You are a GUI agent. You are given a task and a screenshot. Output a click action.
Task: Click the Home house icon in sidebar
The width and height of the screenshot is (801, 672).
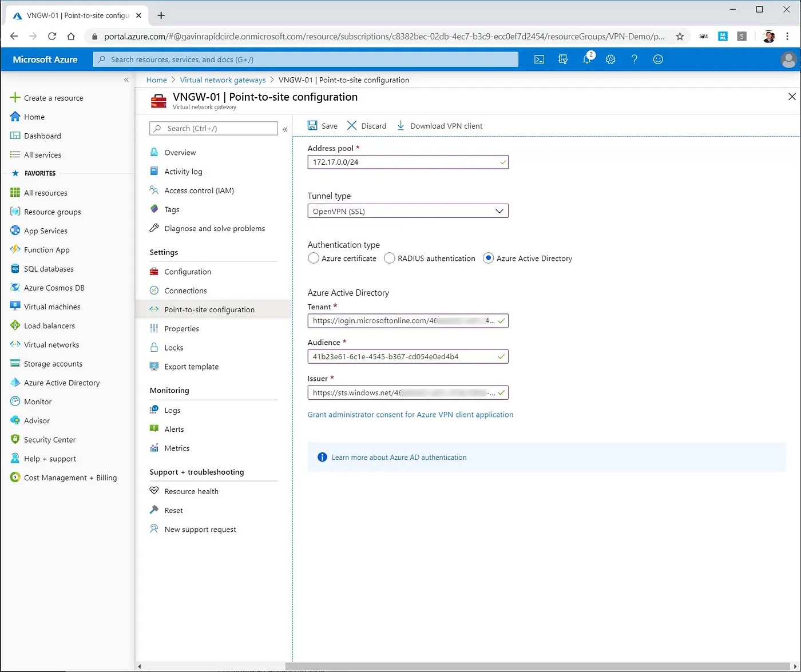click(15, 117)
